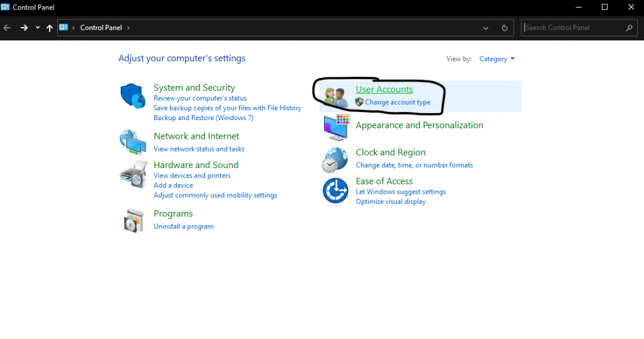644x339 pixels.
Task: Click the System and Security shield icon
Action: 133,96
